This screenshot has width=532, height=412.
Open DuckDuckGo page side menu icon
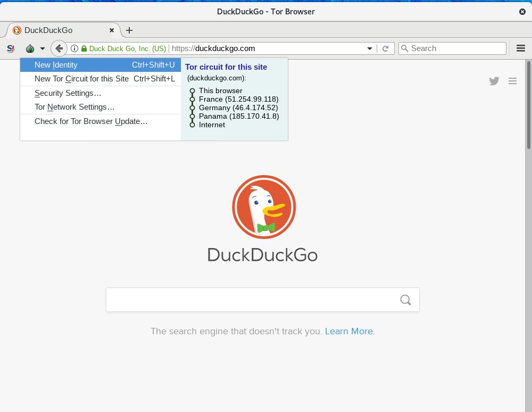pos(512,81)
